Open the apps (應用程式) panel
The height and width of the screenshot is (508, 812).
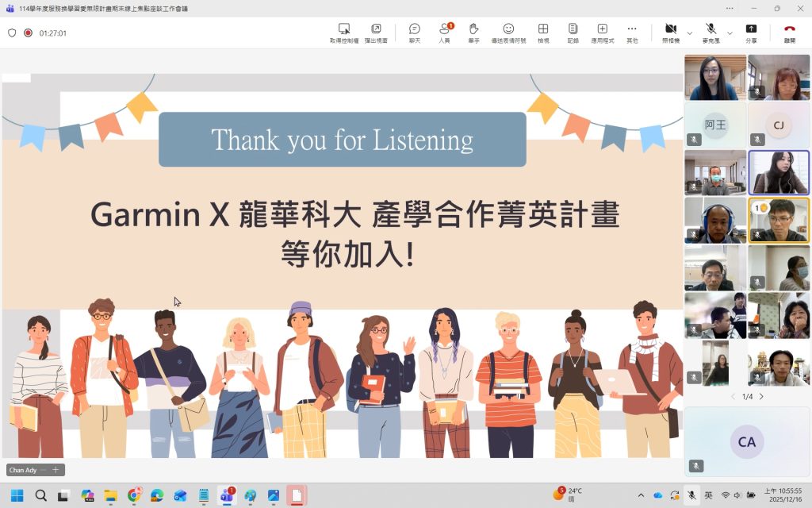[x=602, y=33]
